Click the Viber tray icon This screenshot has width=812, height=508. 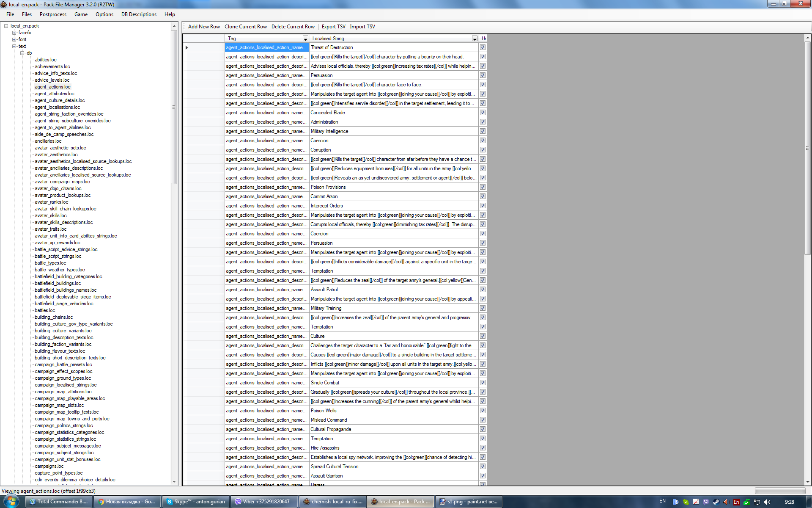pos(706,502)
